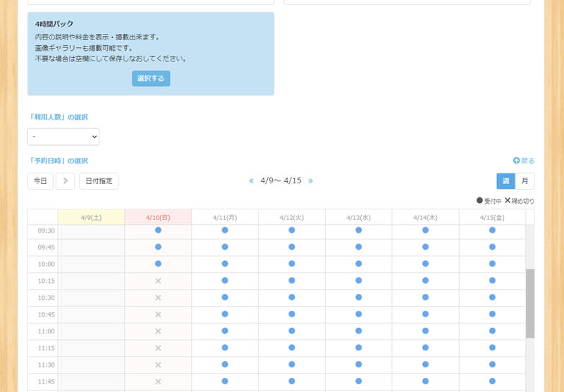Click closed X slot at 10:15 on 4/10(日)
Viewport: 564px width, 392px height.
point(158,281)
